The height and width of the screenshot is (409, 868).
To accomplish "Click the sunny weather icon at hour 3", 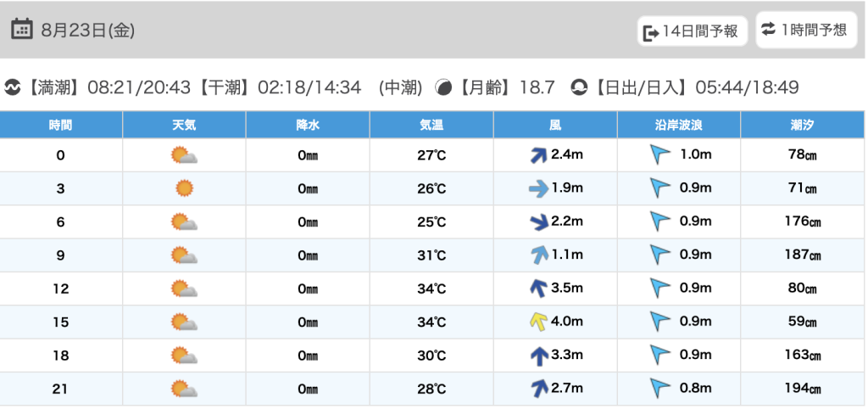I will click(x=184, y=188).
